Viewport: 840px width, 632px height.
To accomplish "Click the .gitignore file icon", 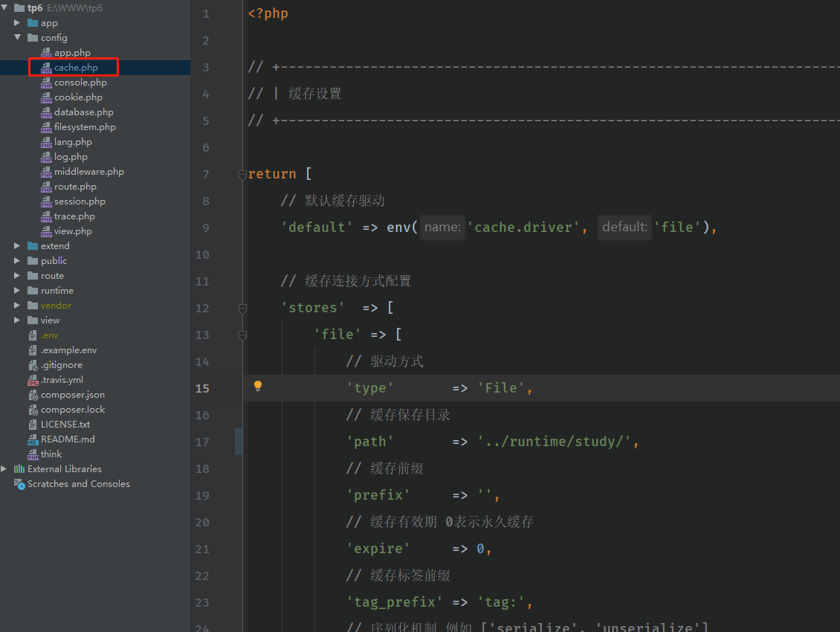I will tap(33, 365).
